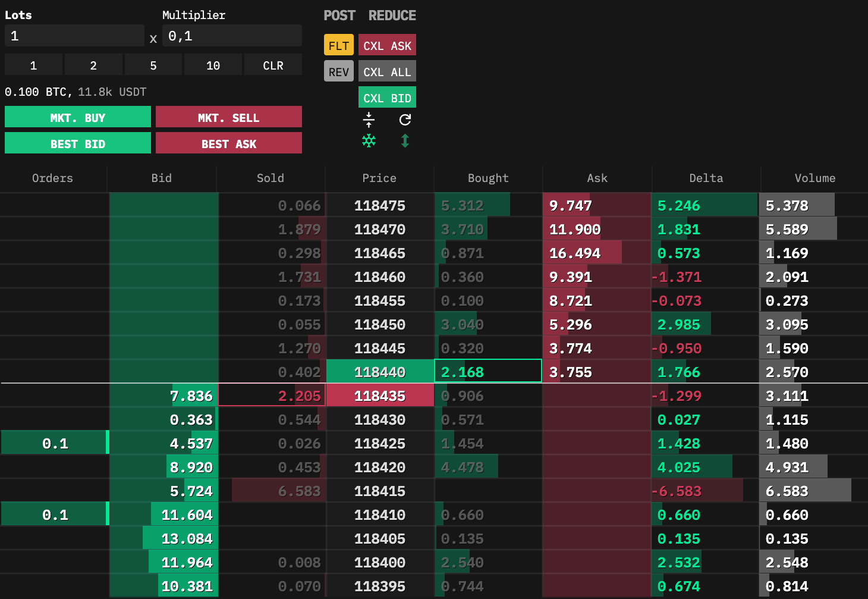Screen dimensions: 868x599
Task: Click the MKT. SELL button
Action: pyautogui.click(x=229, y=118)
